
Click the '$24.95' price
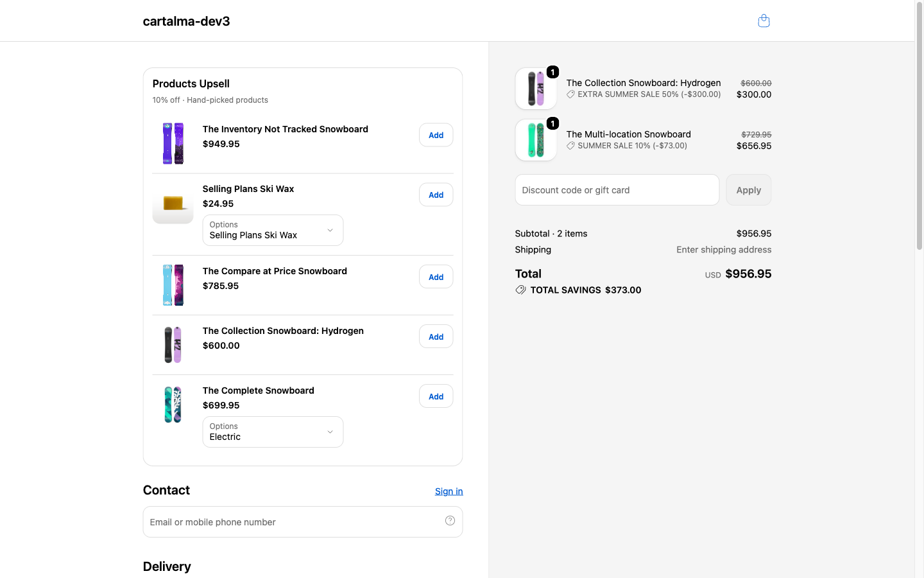(x=218, y=204)
